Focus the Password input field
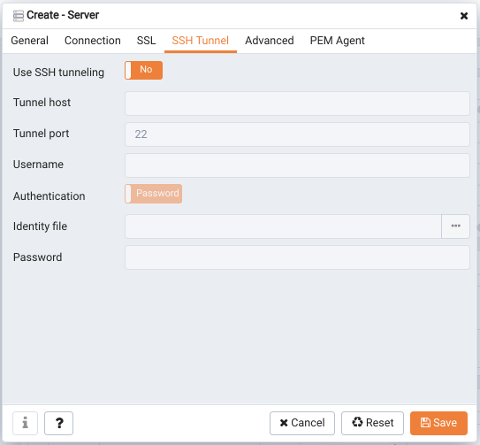The width and height of the screenshot is (480, 445). click(297, 257)
